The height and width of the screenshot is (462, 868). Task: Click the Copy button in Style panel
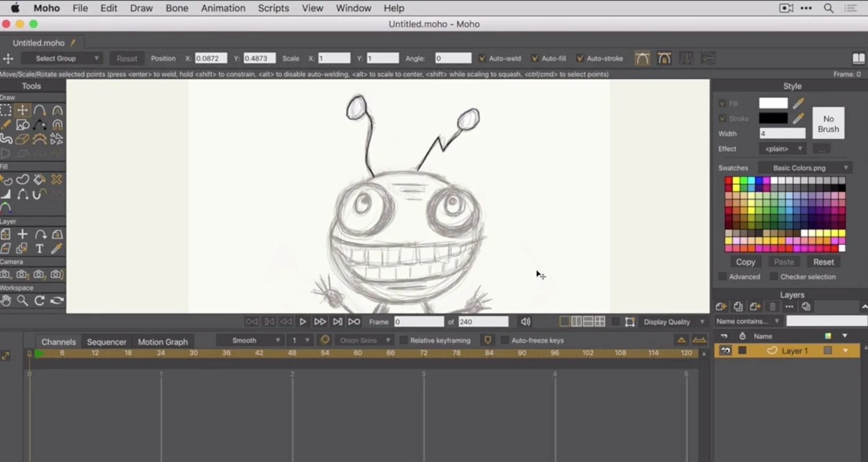(745, 262)
